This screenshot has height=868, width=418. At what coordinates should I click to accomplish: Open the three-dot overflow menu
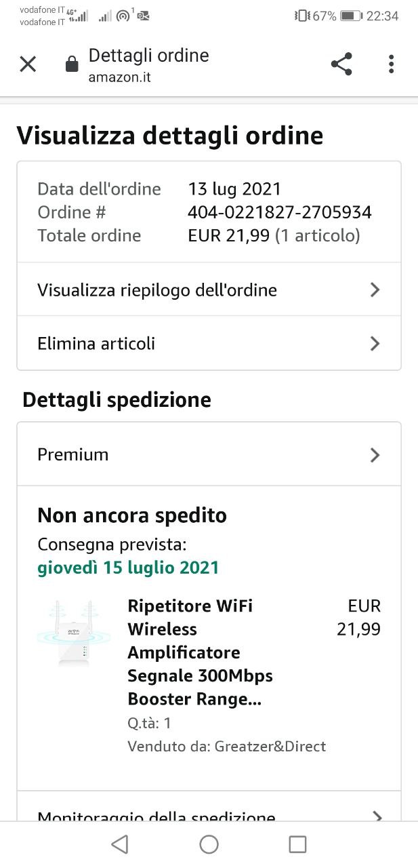click(x=391, y=64)
